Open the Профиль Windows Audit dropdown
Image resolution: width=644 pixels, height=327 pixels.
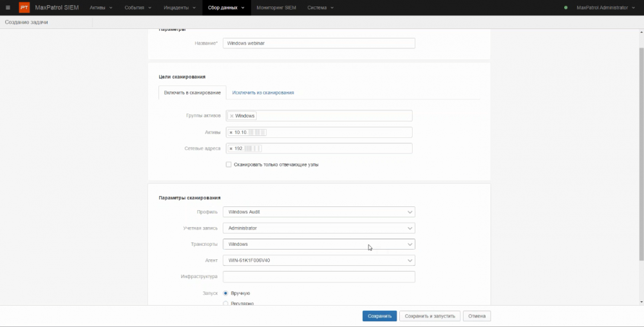[319, 212]
